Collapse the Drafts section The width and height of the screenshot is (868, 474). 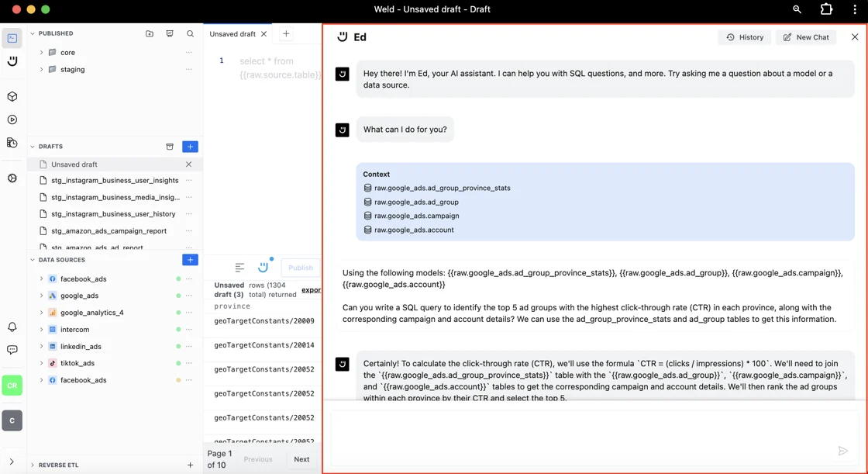pos(33,147)
